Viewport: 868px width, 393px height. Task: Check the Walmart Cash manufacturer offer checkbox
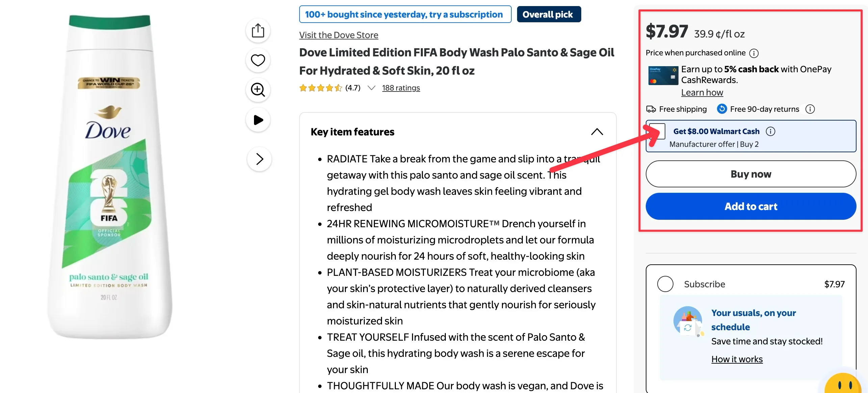click(657, 131)
